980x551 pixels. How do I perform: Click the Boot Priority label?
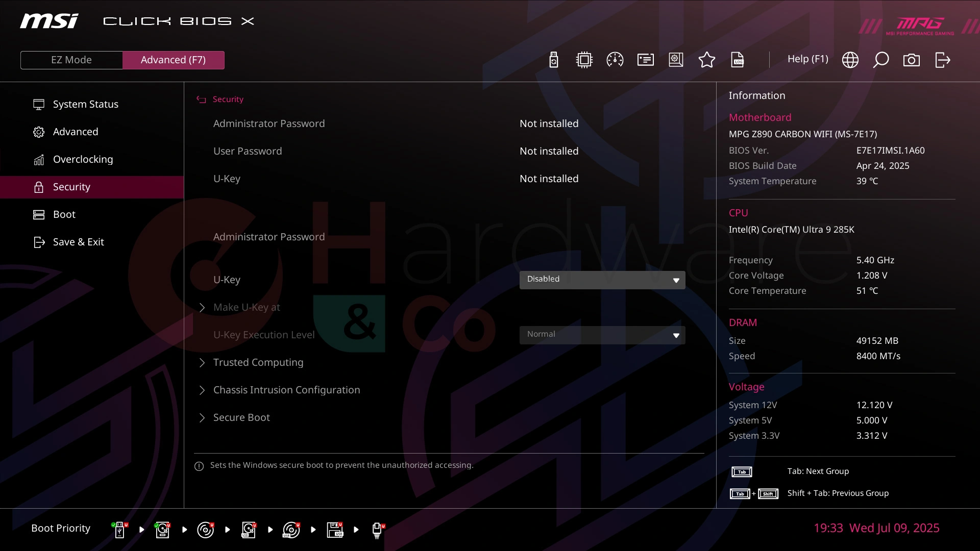(x=61, y=528)
